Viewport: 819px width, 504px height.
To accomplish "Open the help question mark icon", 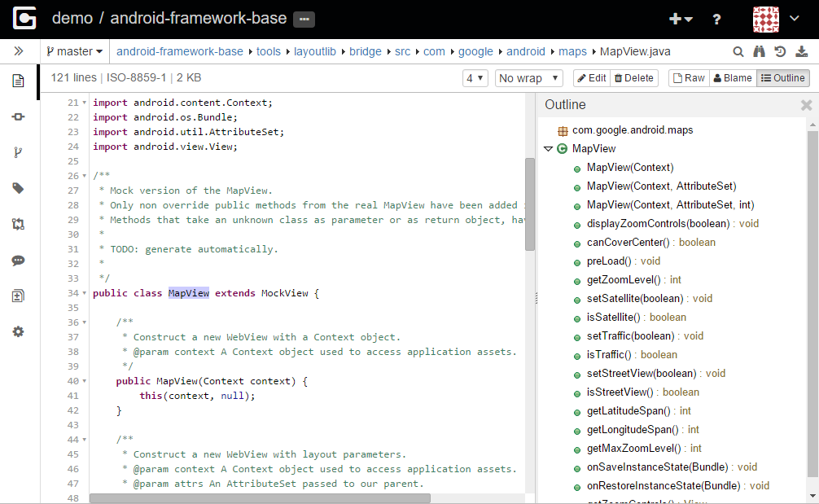I will pos(716,20).
